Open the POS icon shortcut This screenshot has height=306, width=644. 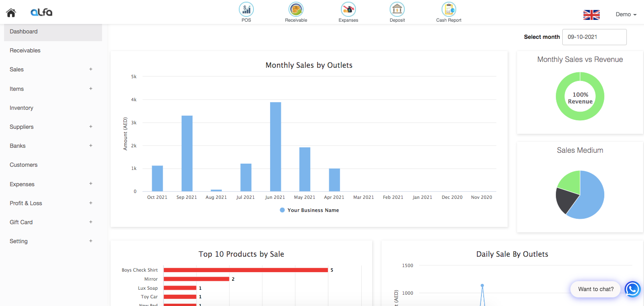coord(246,9)
